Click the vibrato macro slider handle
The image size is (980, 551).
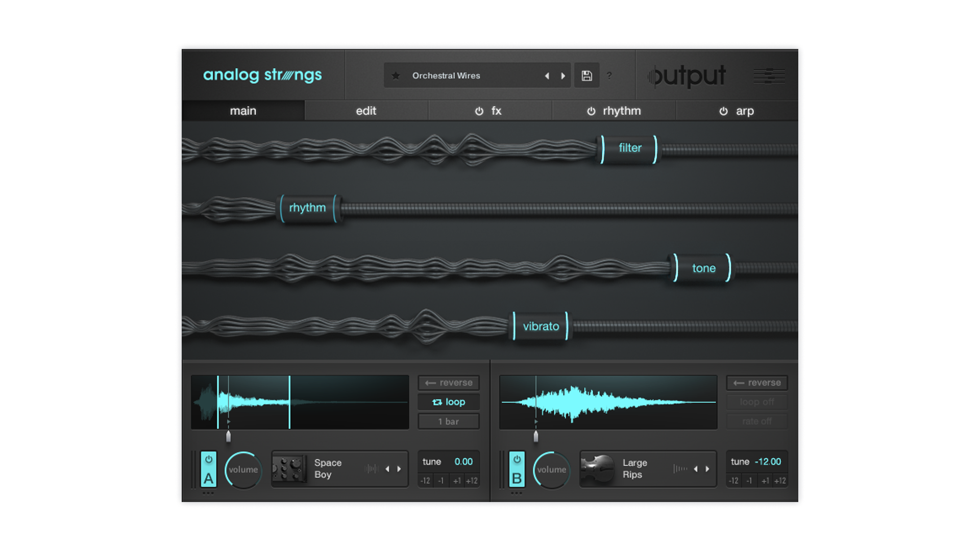point(541,326)
